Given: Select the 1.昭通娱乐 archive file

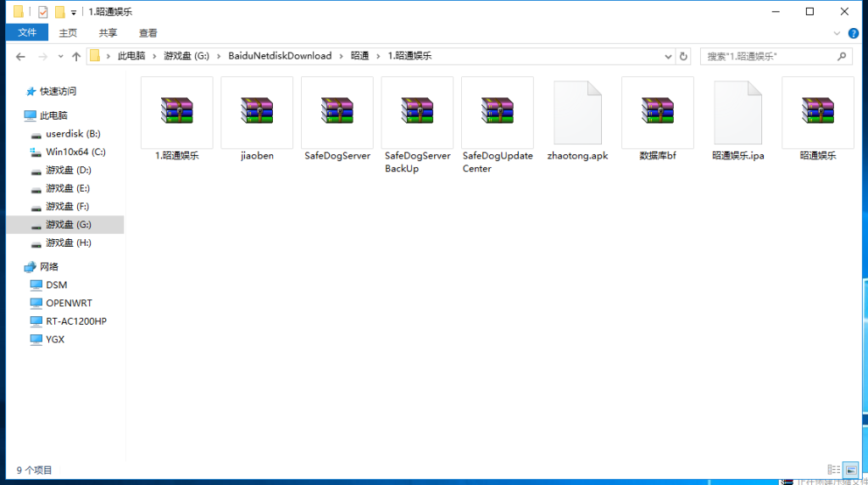Looking at the screenshot, I should pos(176,119).
